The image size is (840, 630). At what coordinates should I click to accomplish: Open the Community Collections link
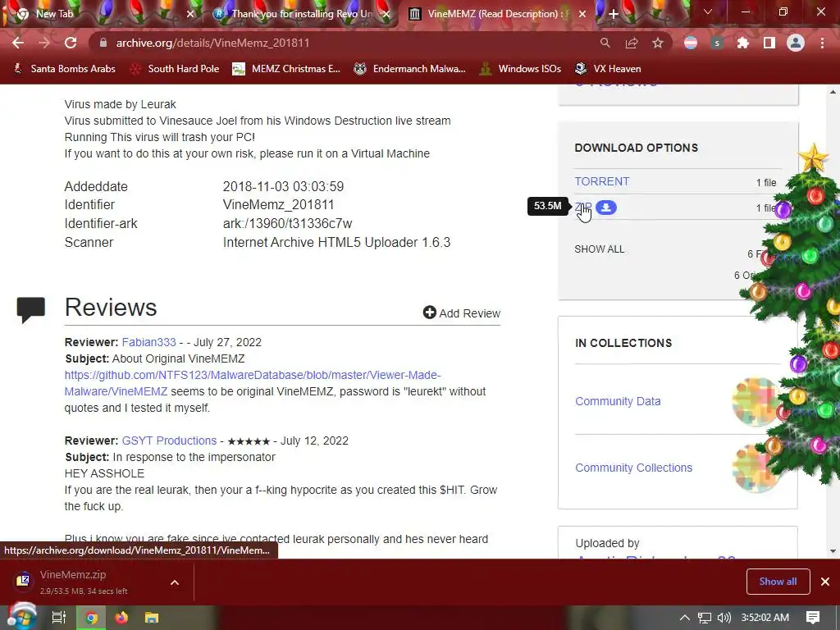coord(634,468)
